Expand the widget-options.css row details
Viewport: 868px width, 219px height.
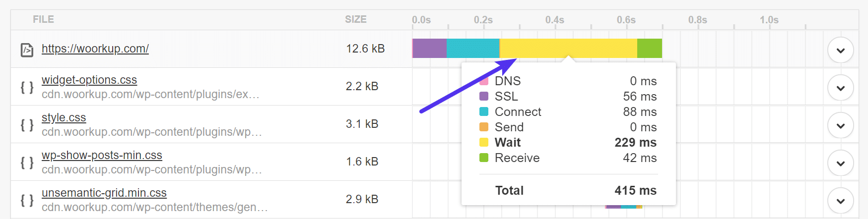coord(840,88)
